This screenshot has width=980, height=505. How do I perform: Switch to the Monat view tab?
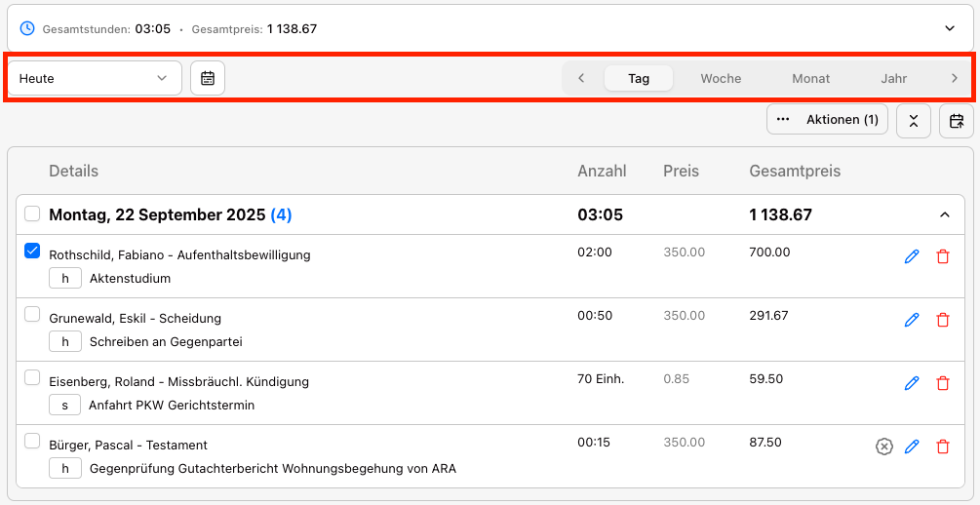click(x=810, y=78)
